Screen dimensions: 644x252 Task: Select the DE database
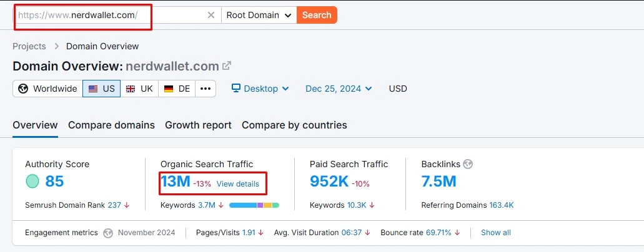coord(177,89)
